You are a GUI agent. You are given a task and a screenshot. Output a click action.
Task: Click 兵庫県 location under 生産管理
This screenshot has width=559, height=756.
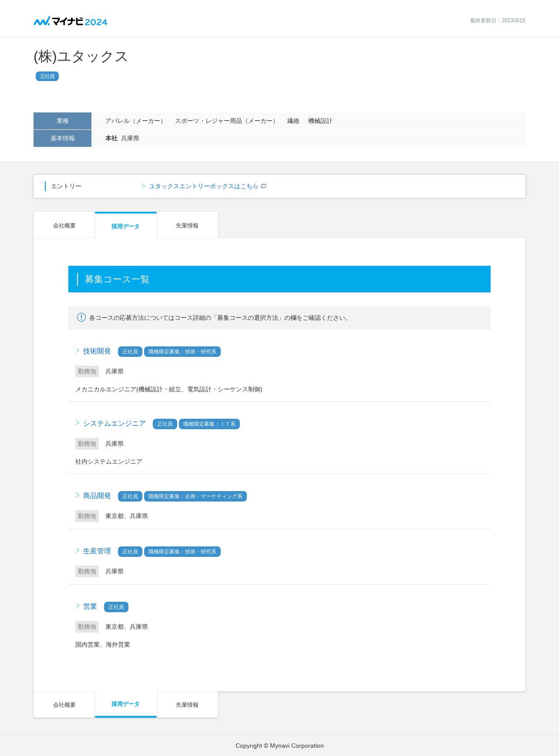[x=114, y=571]
